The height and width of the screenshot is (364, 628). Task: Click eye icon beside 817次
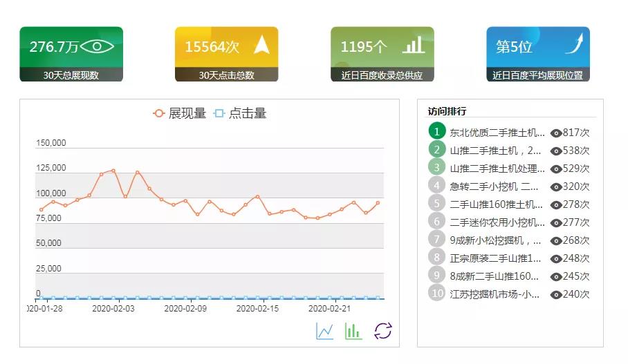tap(556, 133)
